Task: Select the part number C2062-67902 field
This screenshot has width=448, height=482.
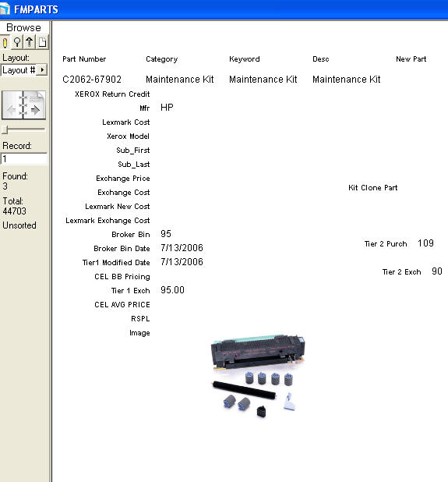Action: (x=92, y=80)
